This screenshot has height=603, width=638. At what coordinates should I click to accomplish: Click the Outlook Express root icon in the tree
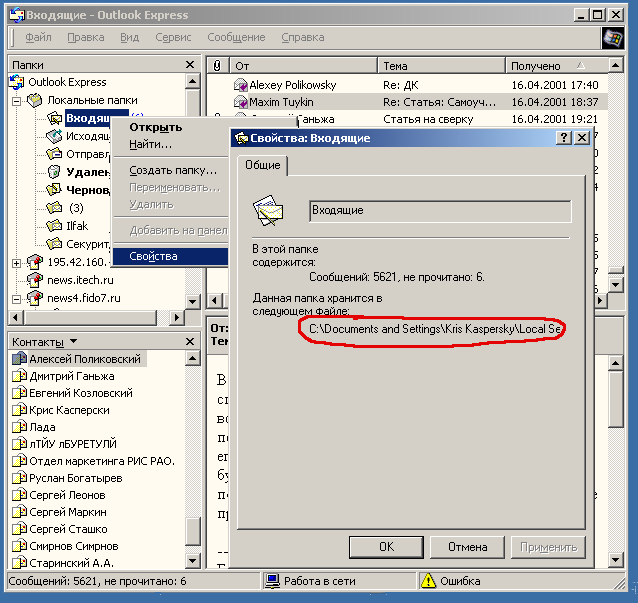coord(16,82)
